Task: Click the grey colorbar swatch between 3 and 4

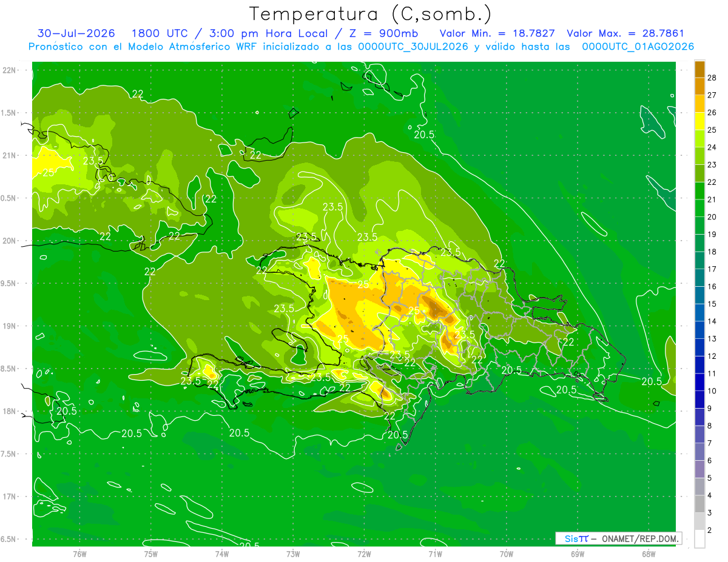Action: [x=699, y=504]
